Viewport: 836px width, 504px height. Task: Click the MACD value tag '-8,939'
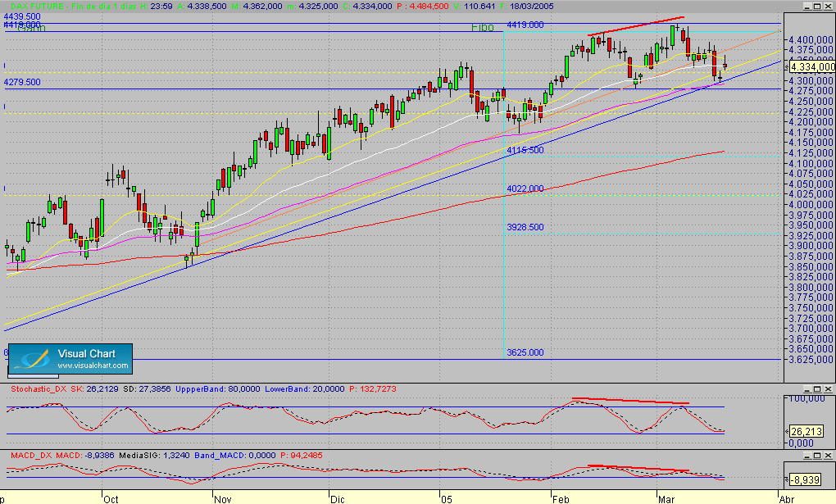tap(806, 479)
